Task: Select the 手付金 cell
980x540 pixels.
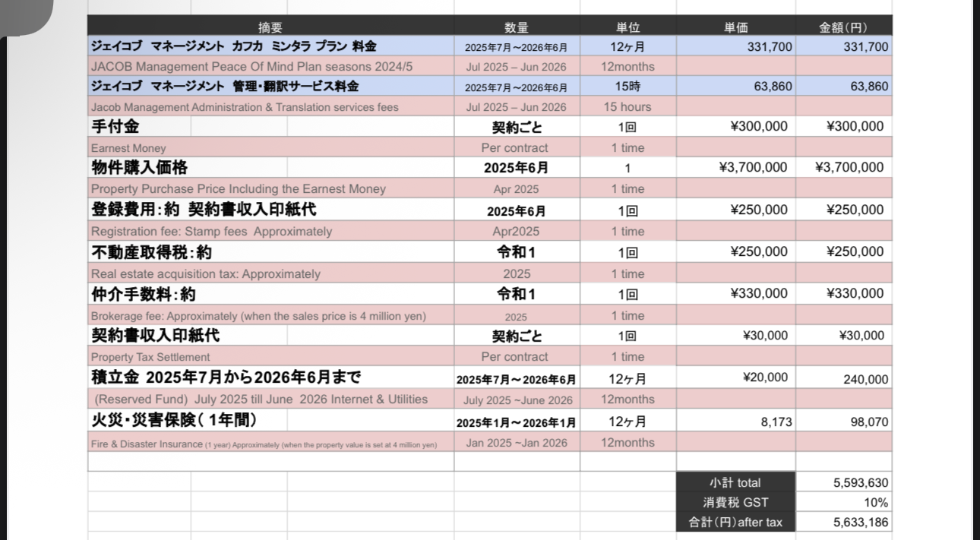Action: pos(270,126)
